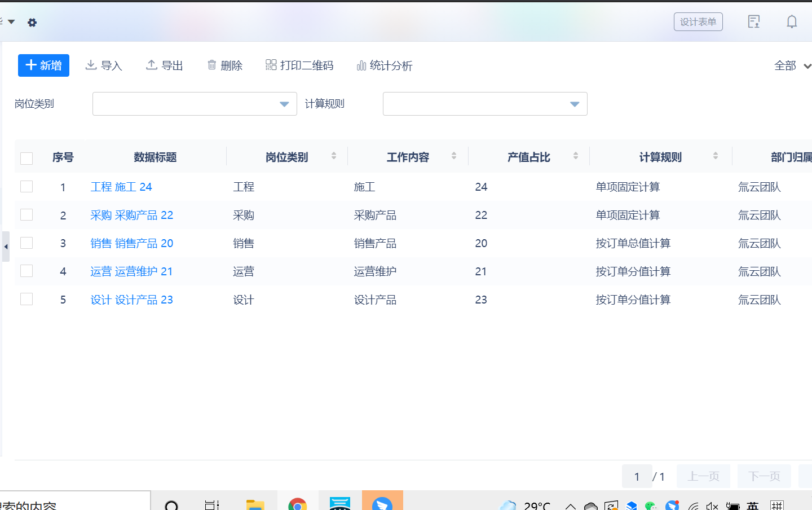Click the form list icon beside 设计表单
812x510 pixels.
pyautogui.click(x=754, y=22)
